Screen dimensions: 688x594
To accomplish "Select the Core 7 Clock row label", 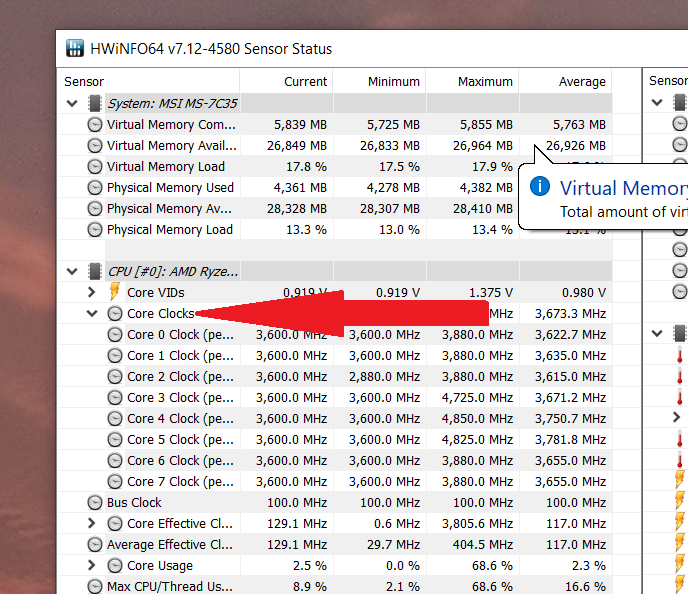I will point(180,482).
